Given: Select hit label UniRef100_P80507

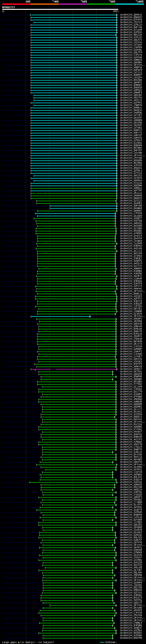Looking at the screenshot, I should pyautogui.click(x=131, y=432).
